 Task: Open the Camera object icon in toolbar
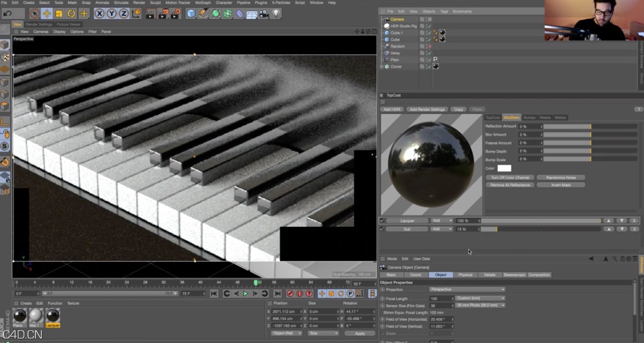(264, 13)
